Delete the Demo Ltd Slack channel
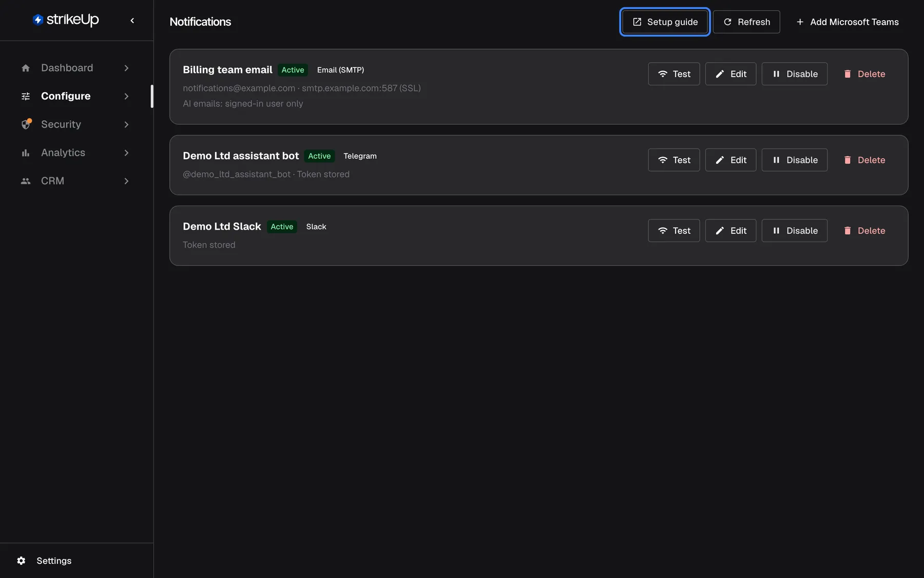 click(x=864, y=231)
